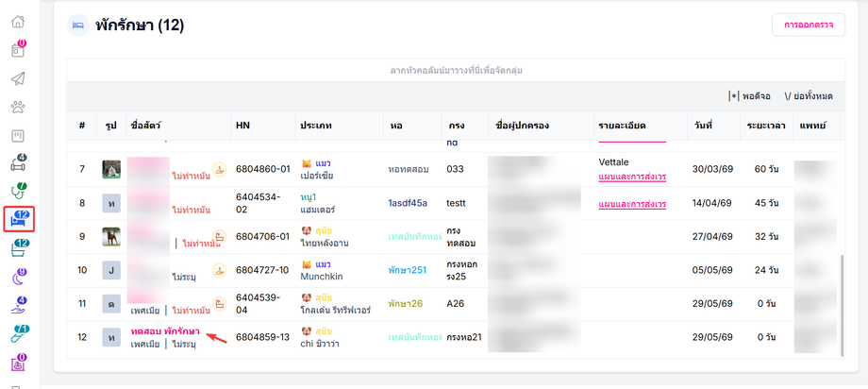Open the calendar icon with badge 0
868x389 pixels.
tap(18, 50)
